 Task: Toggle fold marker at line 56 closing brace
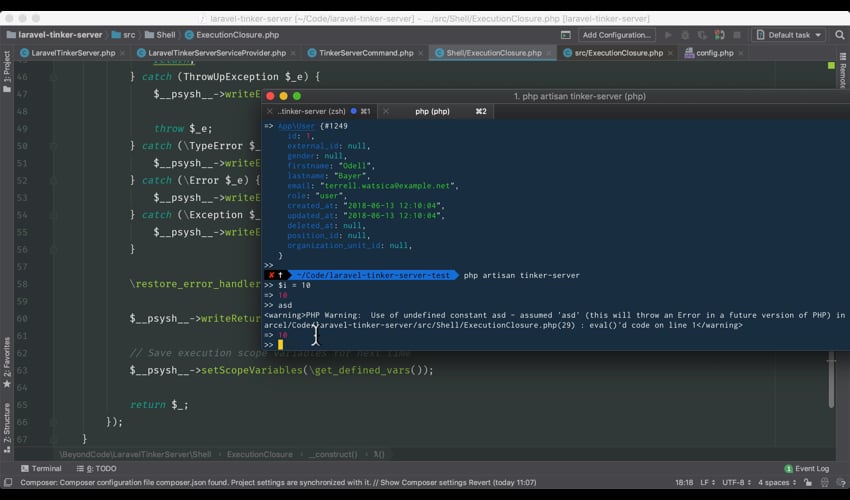point(54,249)
